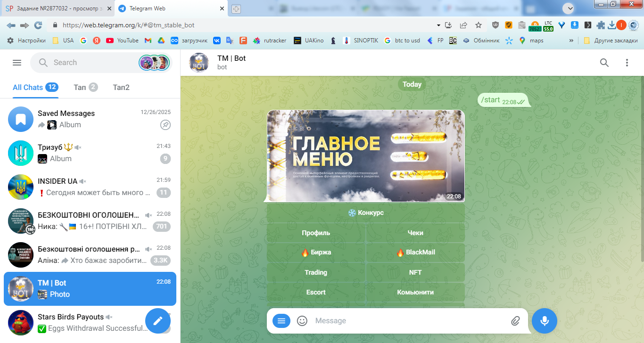The width and height of the screenshot is (644, 343).
Task: Click the orange profile avatar icon
Action: (x=621, y=25)
